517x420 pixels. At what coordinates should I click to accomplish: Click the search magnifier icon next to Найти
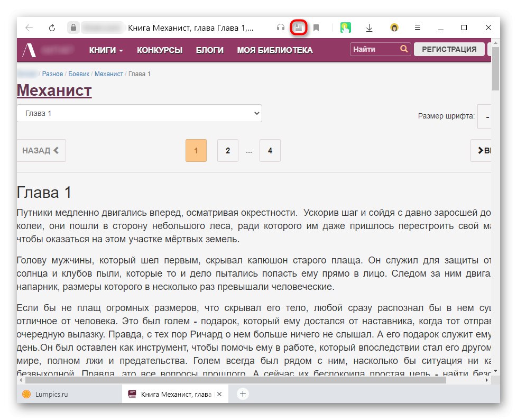(x=404, y=49)
